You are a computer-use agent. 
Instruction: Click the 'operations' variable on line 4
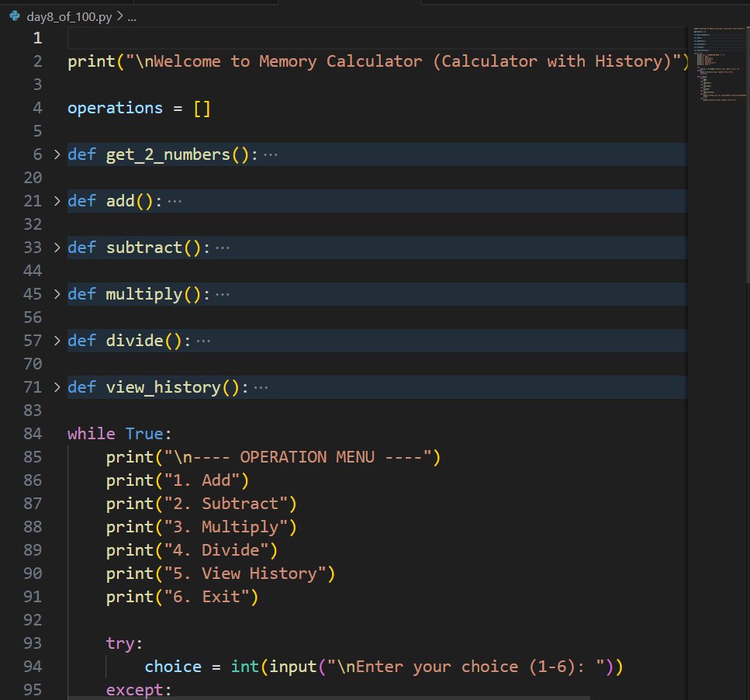(x=116, y=108)
